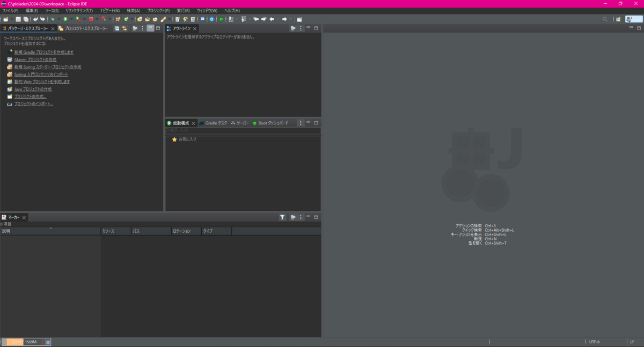Click プロジェクトのインポート... link
Screen dimensions: 644x347
coord(34,104)
